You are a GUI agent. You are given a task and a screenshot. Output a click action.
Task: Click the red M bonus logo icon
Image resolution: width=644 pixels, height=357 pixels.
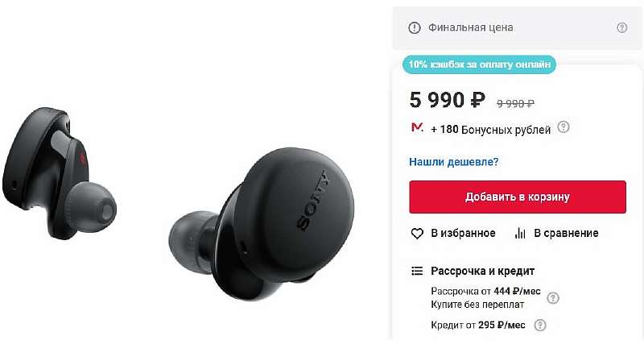417,127
